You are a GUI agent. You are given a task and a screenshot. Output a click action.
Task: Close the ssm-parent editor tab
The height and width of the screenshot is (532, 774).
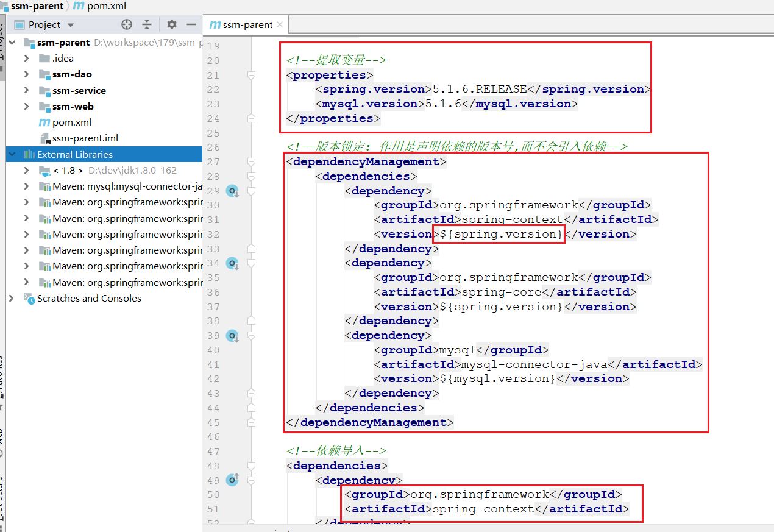(x=280, y=24)
